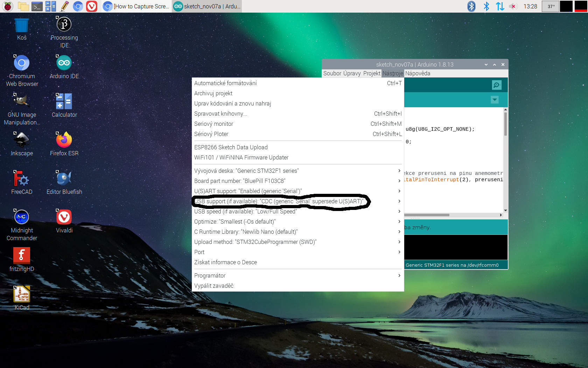
Task: Click the editor horizontal scrollbar
Action: coord(427,215)
